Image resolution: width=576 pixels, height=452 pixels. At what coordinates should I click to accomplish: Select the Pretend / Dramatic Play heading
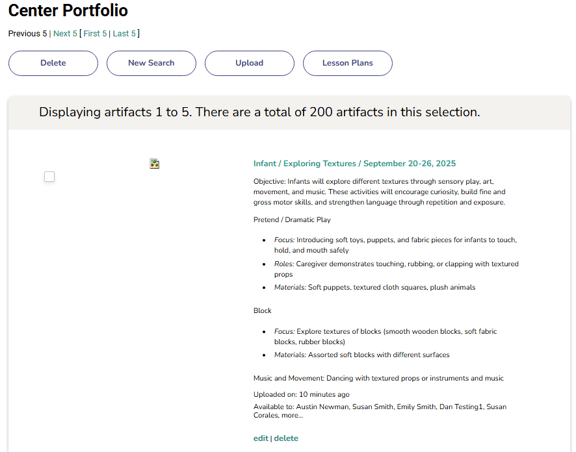tap(292, 220)
